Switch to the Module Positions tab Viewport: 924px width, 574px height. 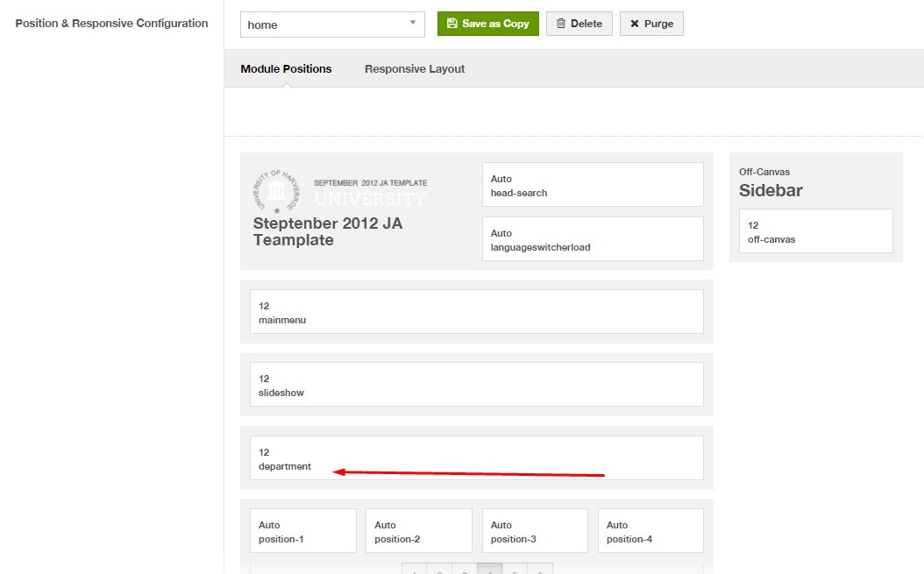[x=286, y=69]
